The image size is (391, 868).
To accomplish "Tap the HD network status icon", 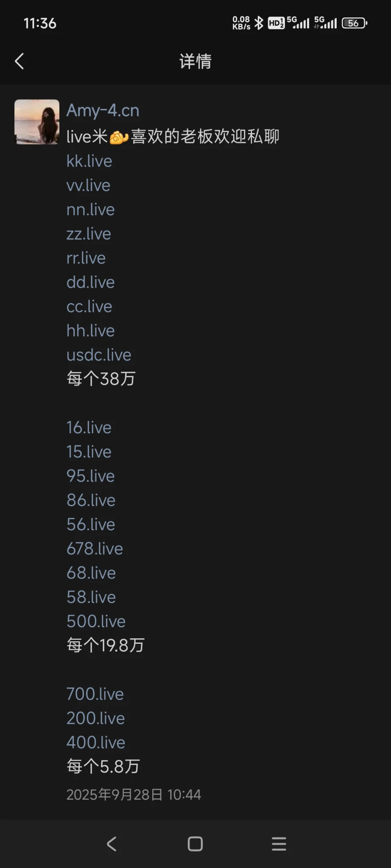I will pyautogui.click(x=276, y=23).
